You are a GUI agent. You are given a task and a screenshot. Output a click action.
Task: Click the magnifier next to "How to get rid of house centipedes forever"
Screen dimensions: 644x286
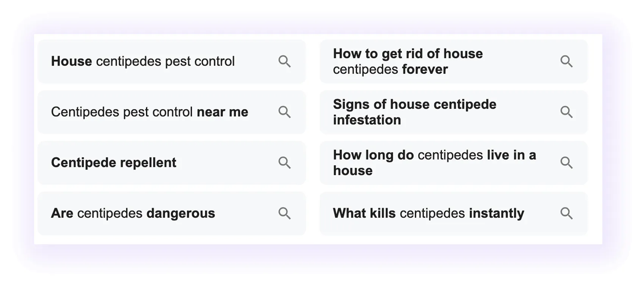tap(567, 61)
